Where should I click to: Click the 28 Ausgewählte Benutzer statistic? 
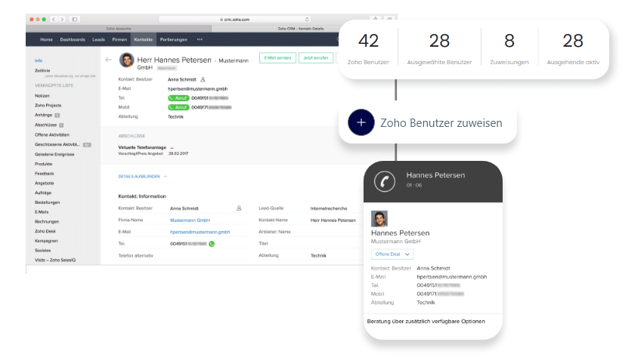439,48
